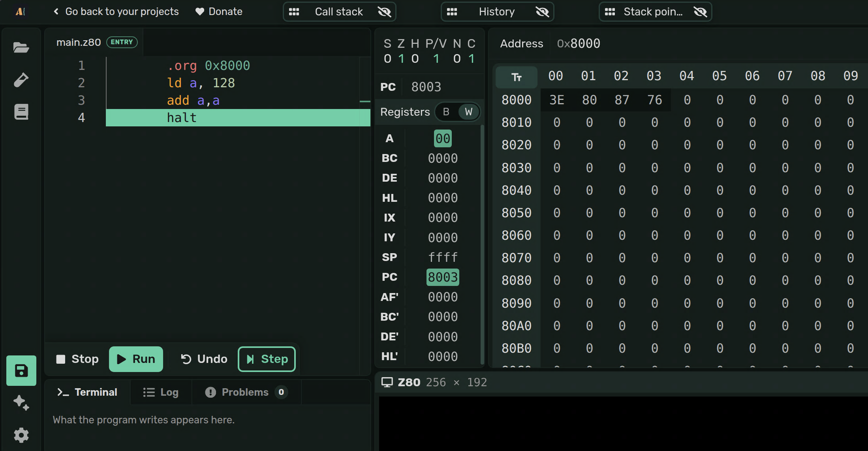Viewport: 868px width, 451px height.
Task: Undo the last step
Action: coord(204,359)
